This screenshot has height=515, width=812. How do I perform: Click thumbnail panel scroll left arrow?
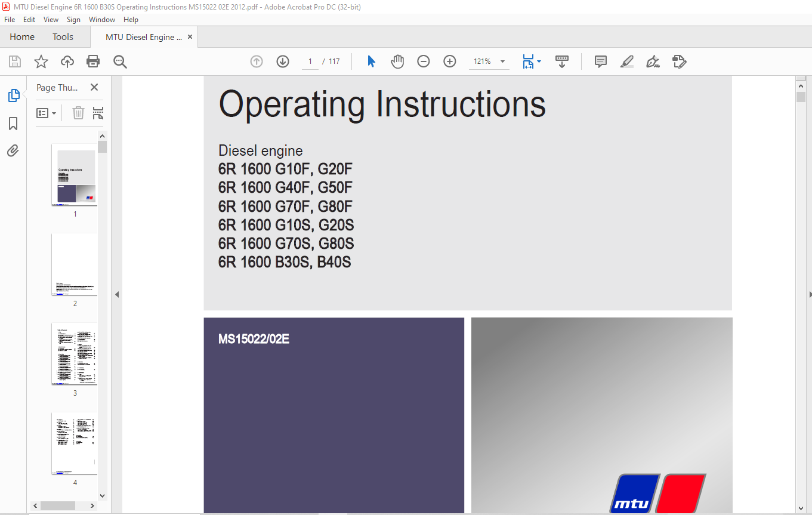pyautogui.click(x=36, y=505)
